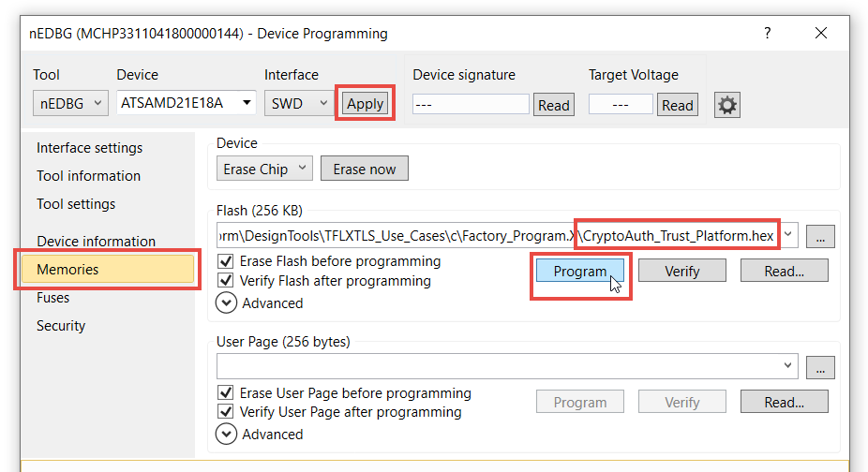868x472 pixels.
Task: Expand Advanced options under User Page
Action: pyautogui.click(x=227, y=434)
